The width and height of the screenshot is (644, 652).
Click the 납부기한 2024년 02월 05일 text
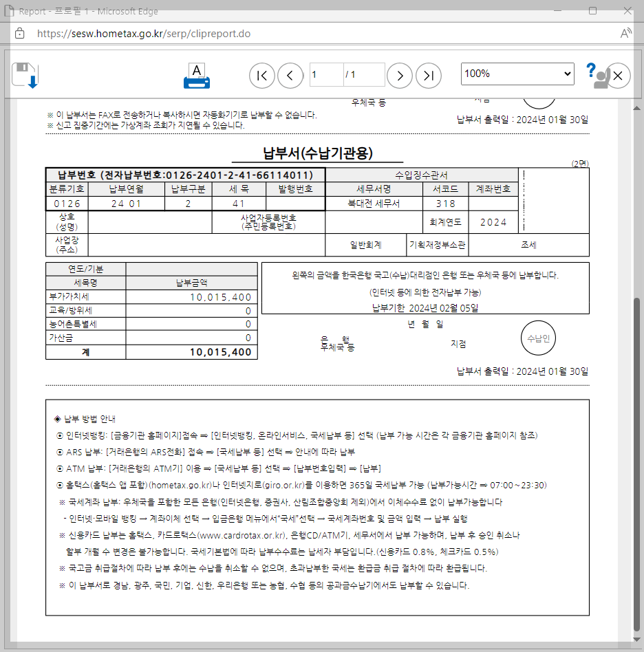[425, 308]
